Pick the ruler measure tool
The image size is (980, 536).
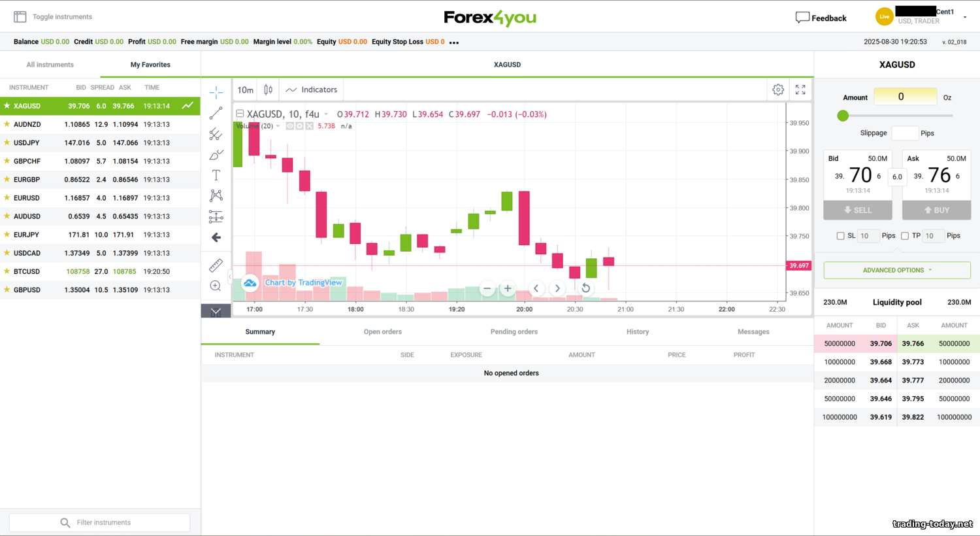tap(216, 265)
